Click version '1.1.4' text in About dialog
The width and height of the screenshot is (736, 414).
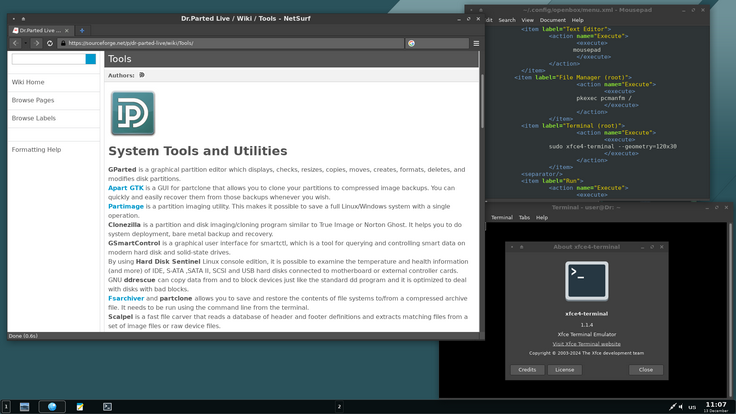click(x=587, y=325)
